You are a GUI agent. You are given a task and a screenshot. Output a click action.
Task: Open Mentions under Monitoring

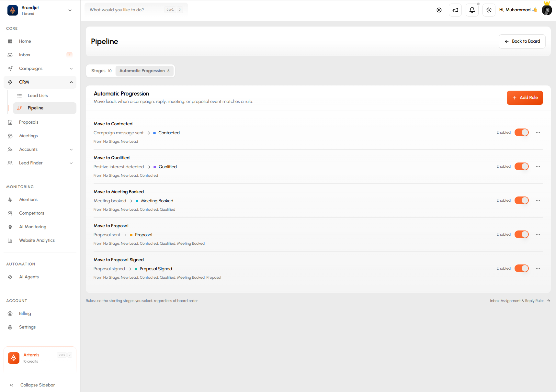[x=40, y=200]
